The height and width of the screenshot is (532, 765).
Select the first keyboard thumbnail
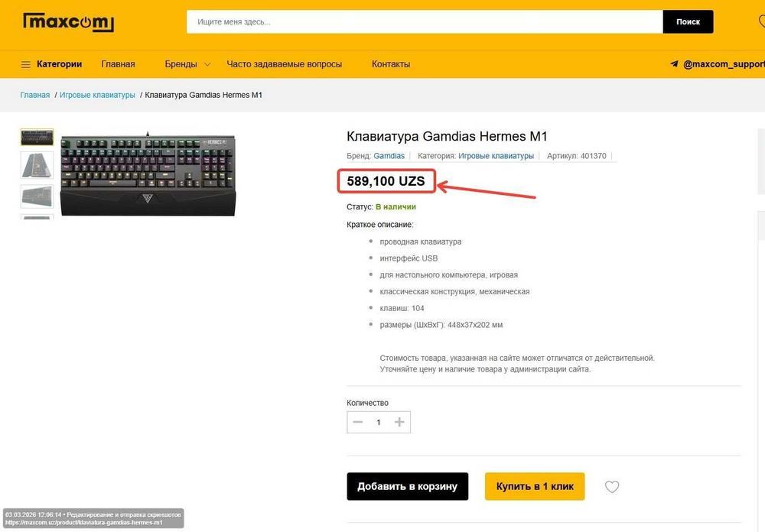37,138
